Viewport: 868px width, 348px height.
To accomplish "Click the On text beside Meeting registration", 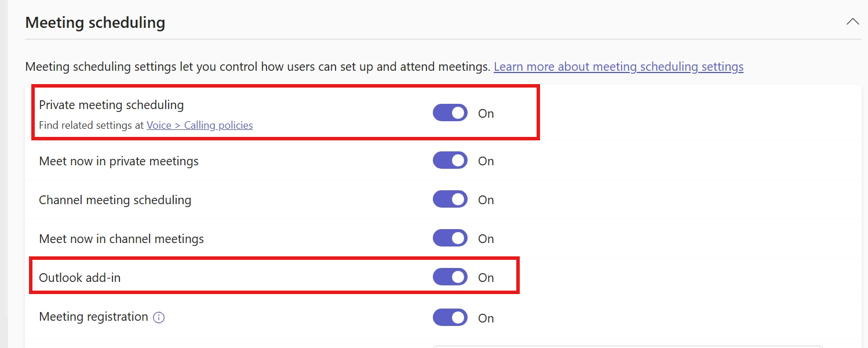I will (486, 318).
